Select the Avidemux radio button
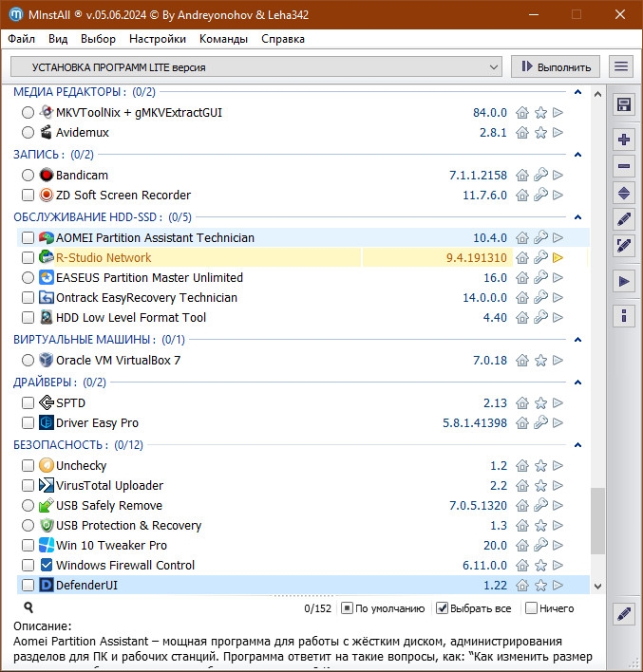The width and height of the screenshot is (643, 672). (28, 133)
